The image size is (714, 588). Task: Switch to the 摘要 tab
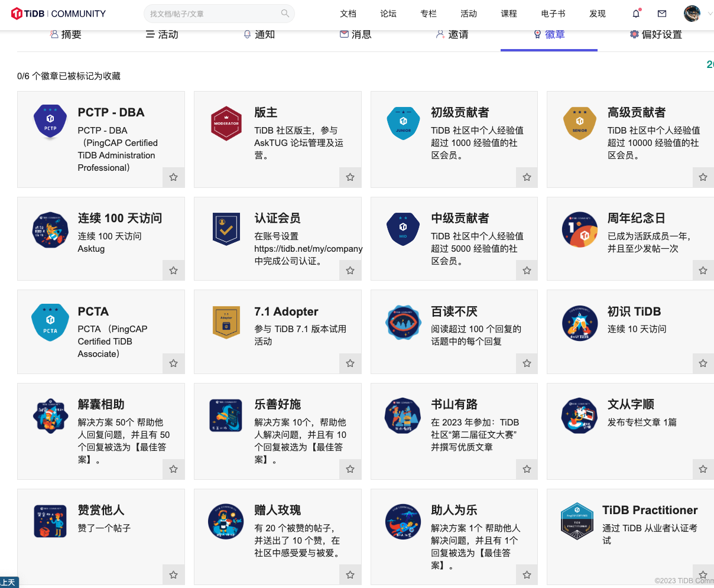66,35
